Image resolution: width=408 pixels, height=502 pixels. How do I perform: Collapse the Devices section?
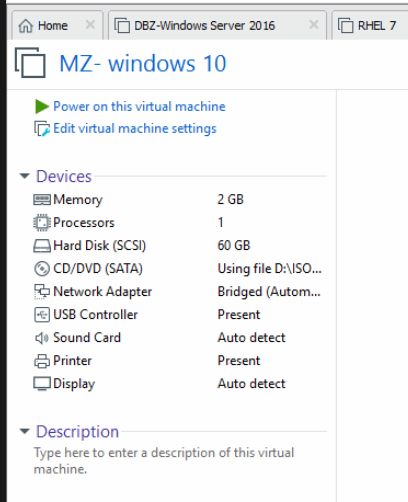pos(25,176)
